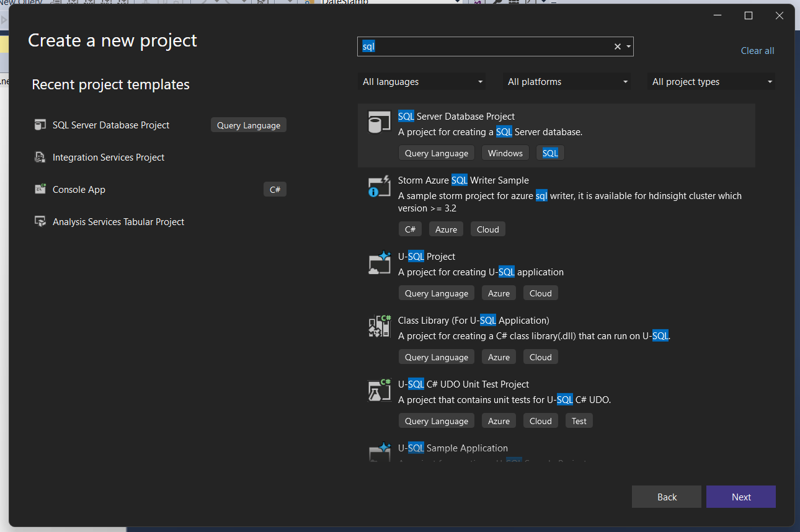800x532 pixels.
Task: Click the Cloud tag under U-SQL C# UDO Unit Test Project
Action: 541,421
